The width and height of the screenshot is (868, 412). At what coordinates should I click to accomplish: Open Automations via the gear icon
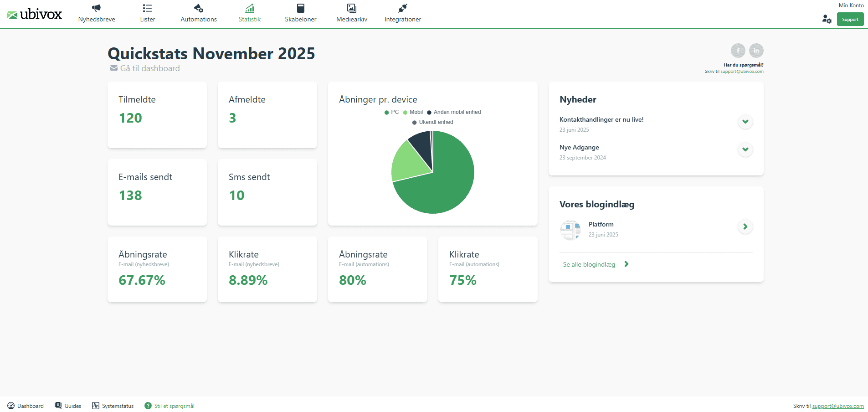pyautogui.click(x=198, y=8)
